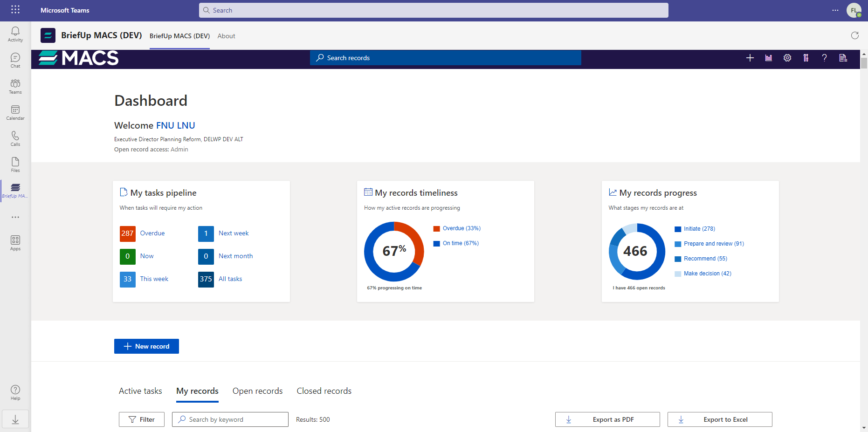Open MACS settings gear icon
Image resolution: width=868 pixels, height=432 pixels.
(x=787, y=58)
